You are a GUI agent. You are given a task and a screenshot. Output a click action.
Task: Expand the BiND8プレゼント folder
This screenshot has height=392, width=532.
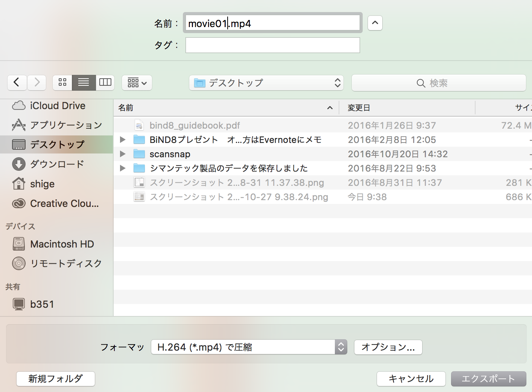click(x=123, y=140)
